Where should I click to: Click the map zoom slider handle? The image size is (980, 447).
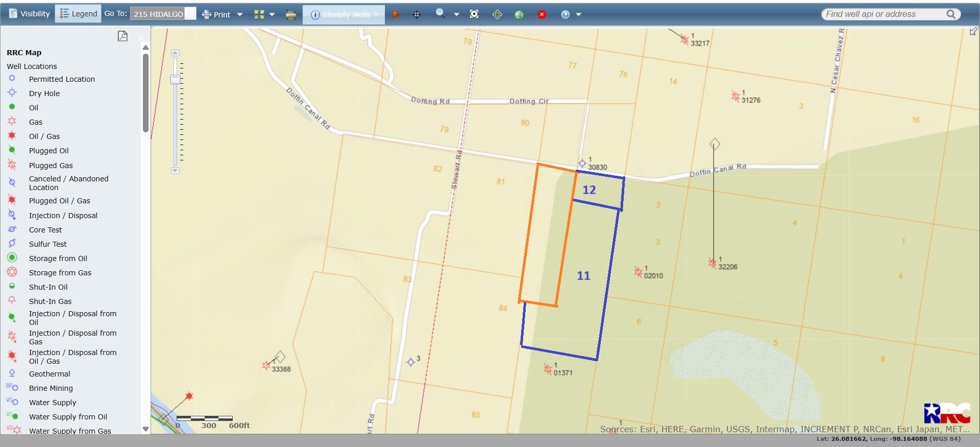(x=175, y=79)
